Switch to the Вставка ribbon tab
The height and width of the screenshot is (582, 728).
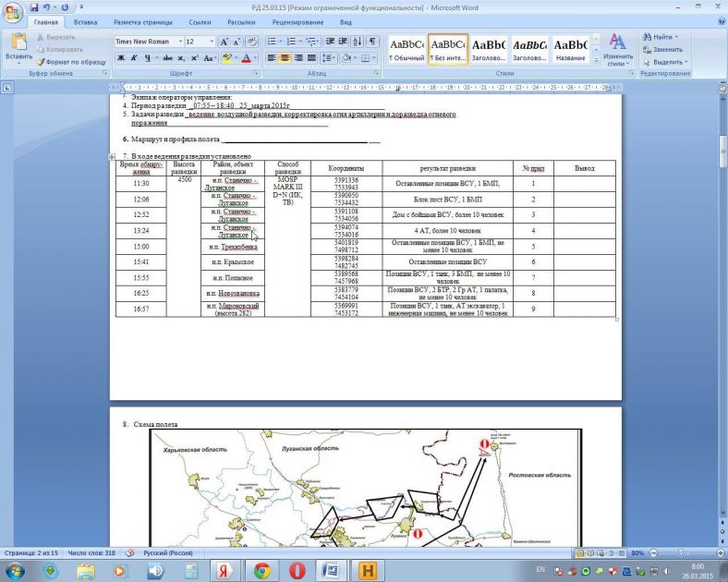pyautogui.click(x=85, y=21)
